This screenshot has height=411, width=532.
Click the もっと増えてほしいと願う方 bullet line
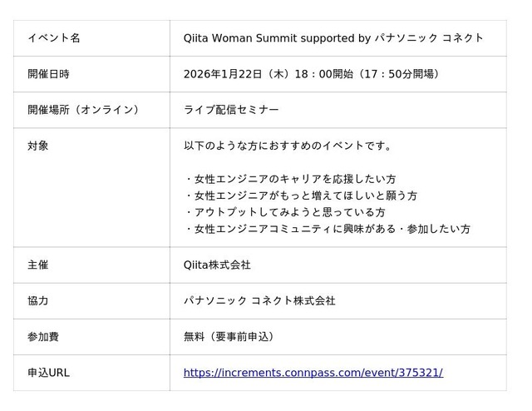click(300, 196)
